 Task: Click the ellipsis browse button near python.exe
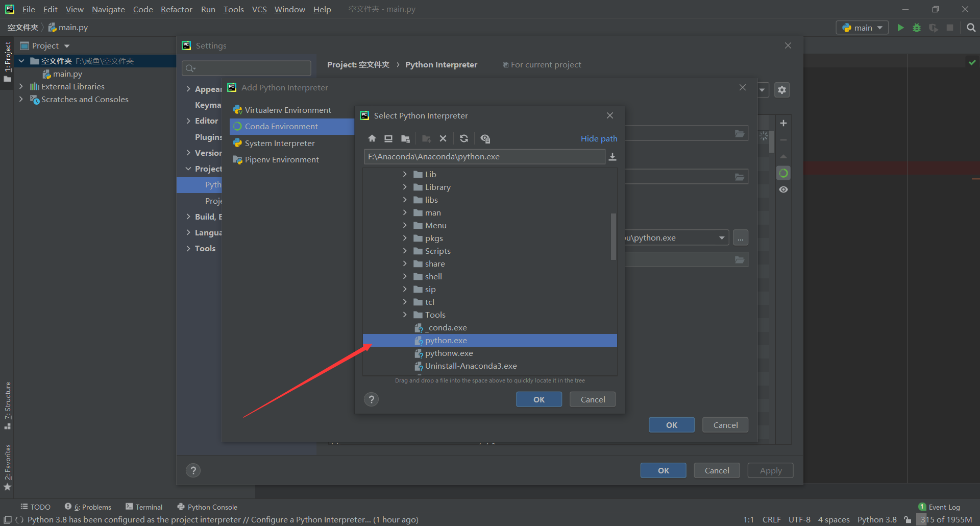tap(741, 238)
